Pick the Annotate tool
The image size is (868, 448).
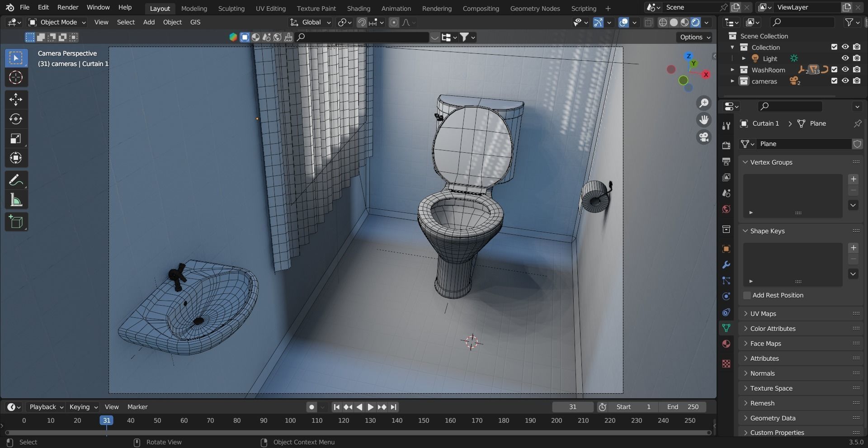[x=16, y=180]
